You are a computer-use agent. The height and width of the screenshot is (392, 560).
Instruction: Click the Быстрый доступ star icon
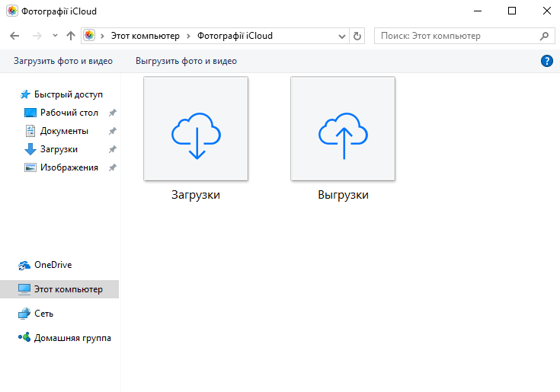tap(25, 94)
